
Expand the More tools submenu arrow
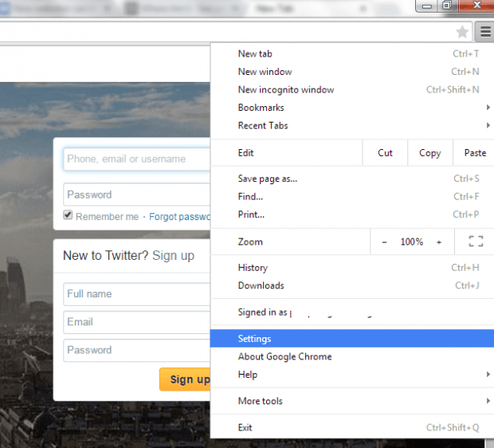click(488, 401)
